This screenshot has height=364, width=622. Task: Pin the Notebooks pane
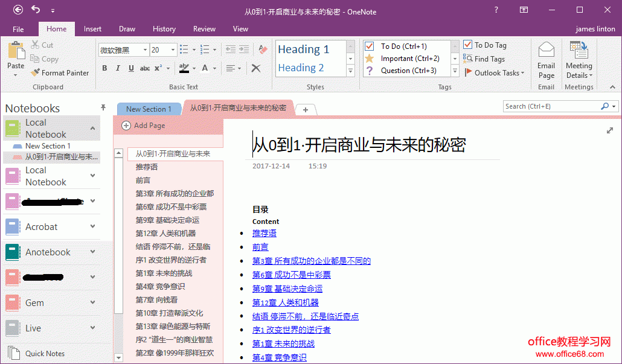tap(103, 107)
